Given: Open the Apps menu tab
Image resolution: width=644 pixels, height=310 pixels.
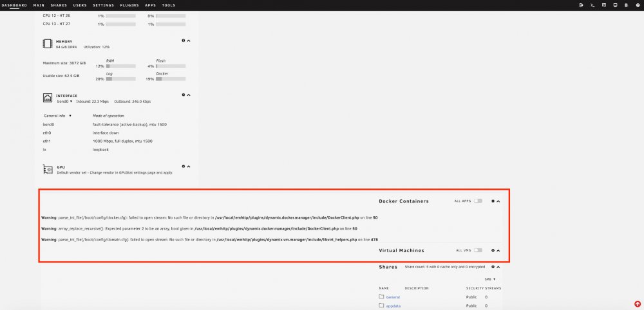Looking at the screenshot, I should tap(150, 5).
